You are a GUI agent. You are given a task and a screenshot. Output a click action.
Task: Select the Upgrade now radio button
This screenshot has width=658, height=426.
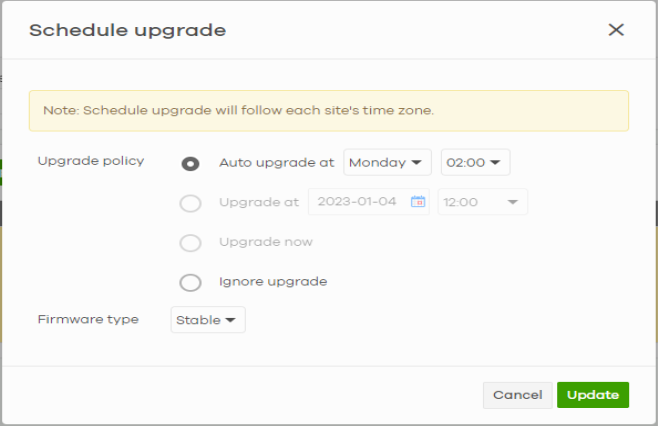coord(190,243)
